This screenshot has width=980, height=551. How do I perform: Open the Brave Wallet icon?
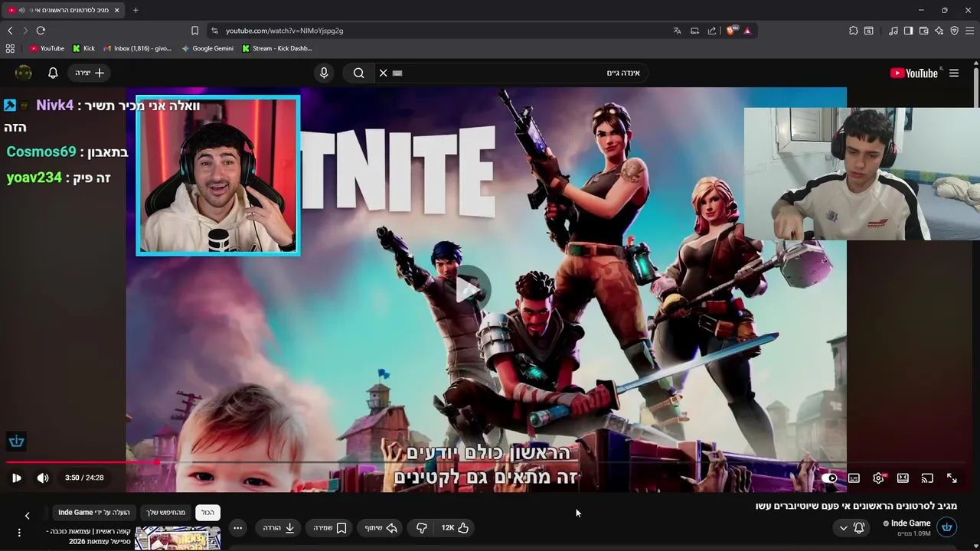923,31
